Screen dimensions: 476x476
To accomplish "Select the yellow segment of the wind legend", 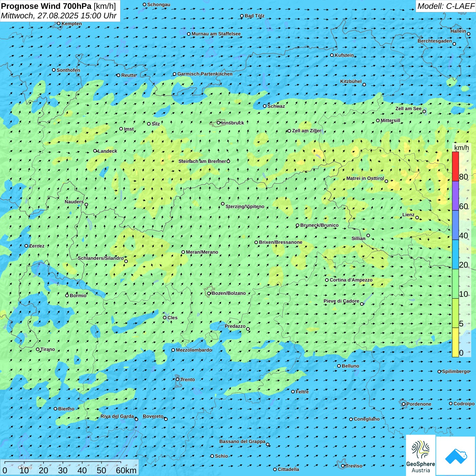I will pyautogui.click(x=455, y=342).
